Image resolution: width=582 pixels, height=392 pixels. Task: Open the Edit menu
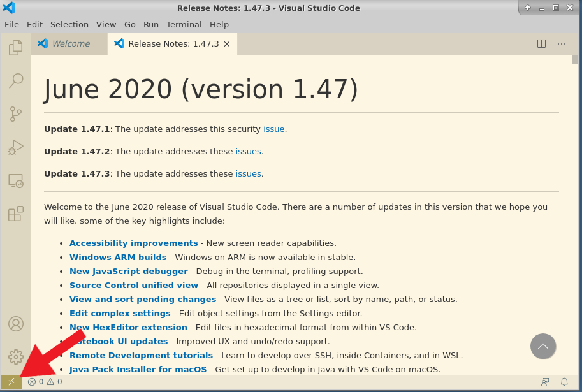point(34,24)
